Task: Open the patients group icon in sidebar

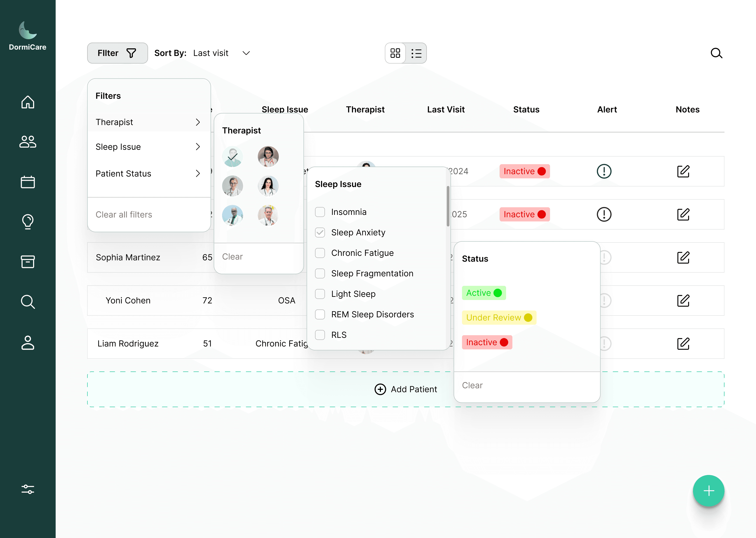Action: click(x=28, y=142)
